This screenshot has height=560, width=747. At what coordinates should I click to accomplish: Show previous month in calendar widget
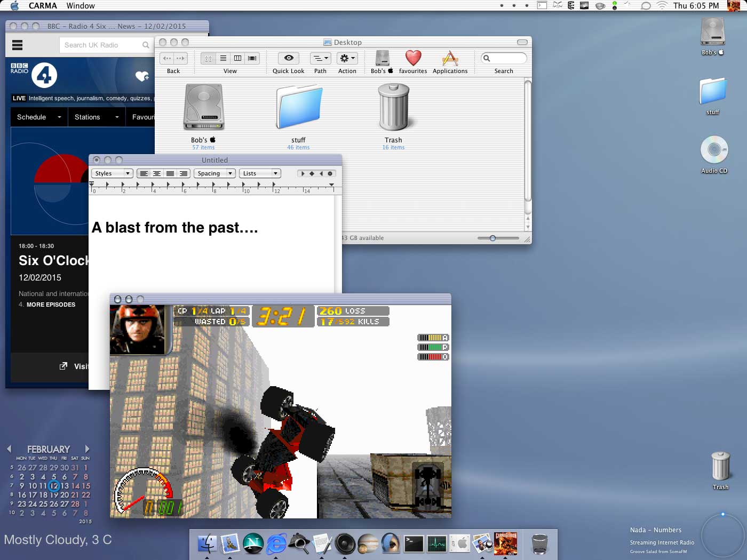tap(9, 449)
